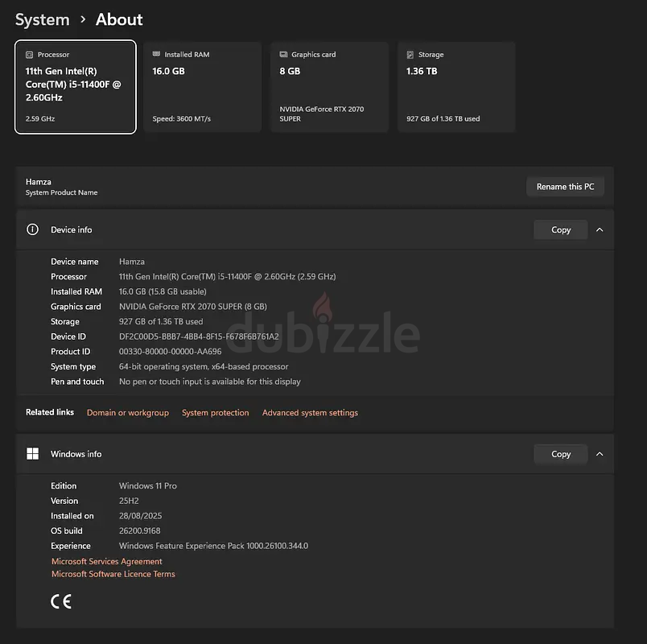The image size is (647, 644).
Task: Collapse the Device info section chevron
Action: pyautogui.click(x=600, y=229)
